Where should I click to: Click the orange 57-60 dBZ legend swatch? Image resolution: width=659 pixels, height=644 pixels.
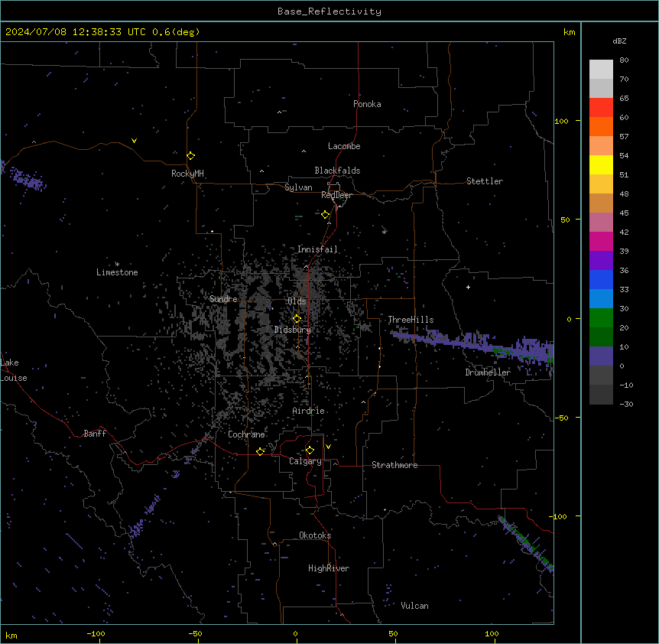601,126
